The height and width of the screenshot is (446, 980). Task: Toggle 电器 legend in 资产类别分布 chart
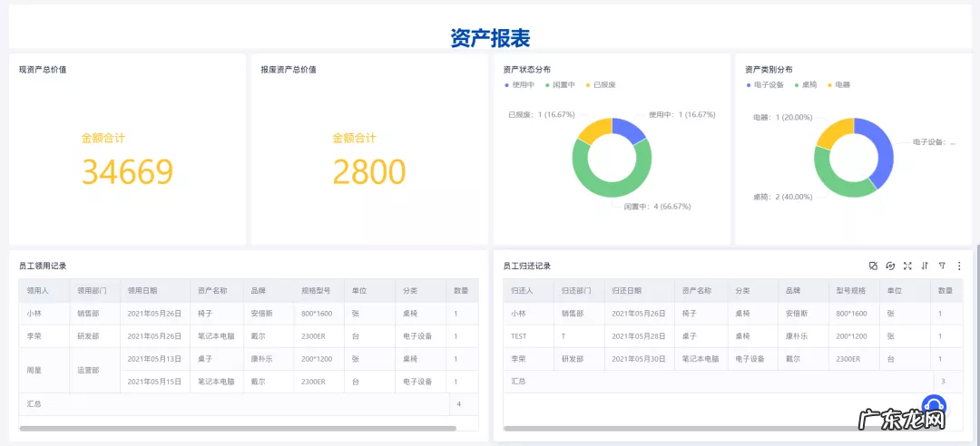(x=838, y=85)
